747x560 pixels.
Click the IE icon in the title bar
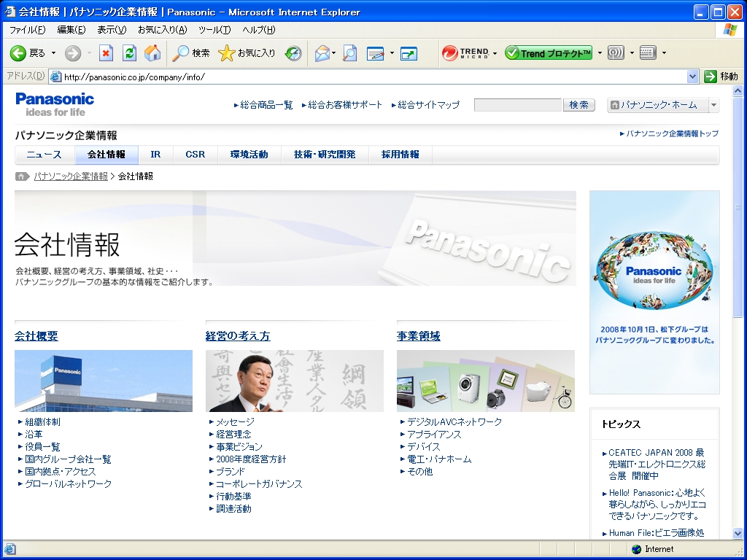point(9,12)
